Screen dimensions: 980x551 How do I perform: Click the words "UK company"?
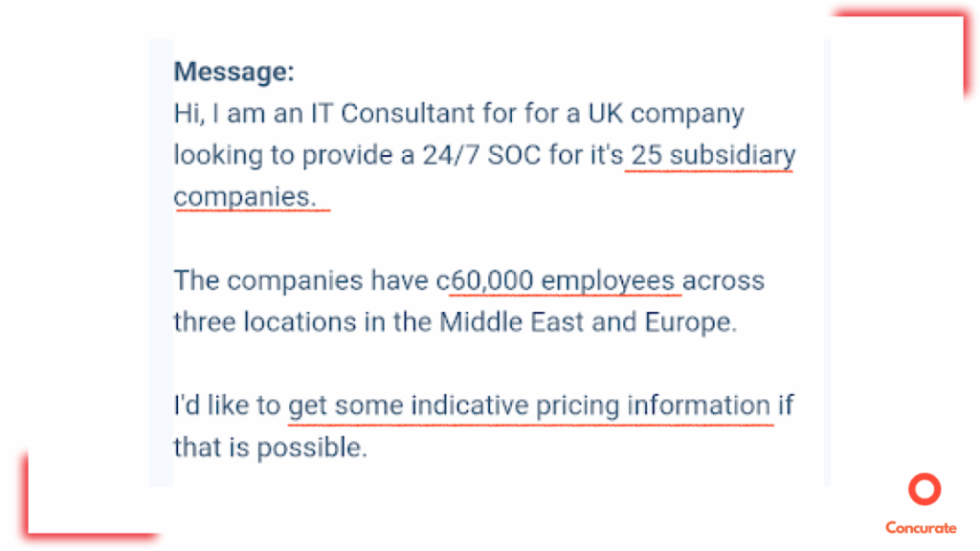[x=666, y=114]
